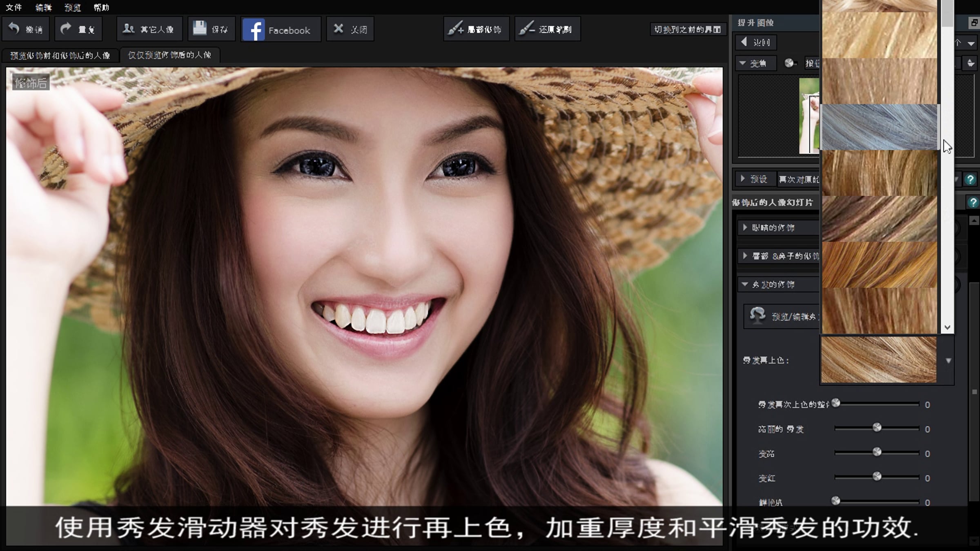Click the undo (撤销) arrow icon
Viewport: 980px width, 551px height.
14,29
